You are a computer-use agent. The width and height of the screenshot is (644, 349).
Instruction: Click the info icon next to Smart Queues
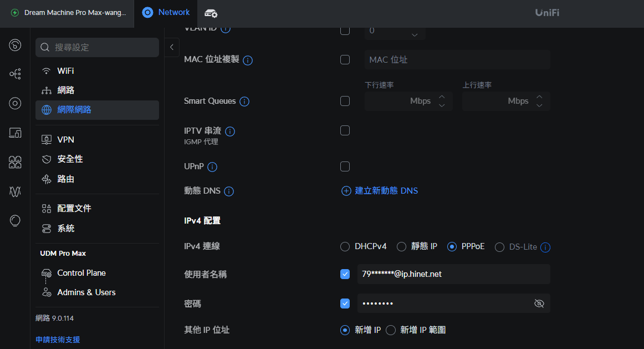click(244, 101)
